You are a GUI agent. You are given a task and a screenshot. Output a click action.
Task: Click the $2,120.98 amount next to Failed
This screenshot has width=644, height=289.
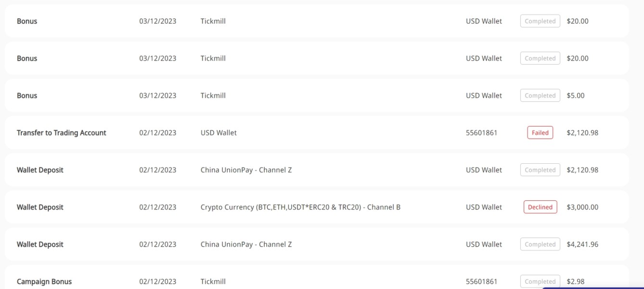pyautogui.click(x=582, y=132)
